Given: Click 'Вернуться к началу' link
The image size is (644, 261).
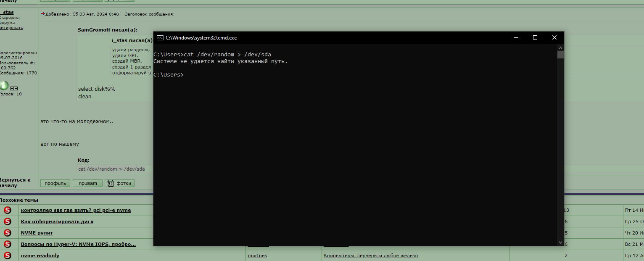Looking at the screenshot, I should [15, 182].
